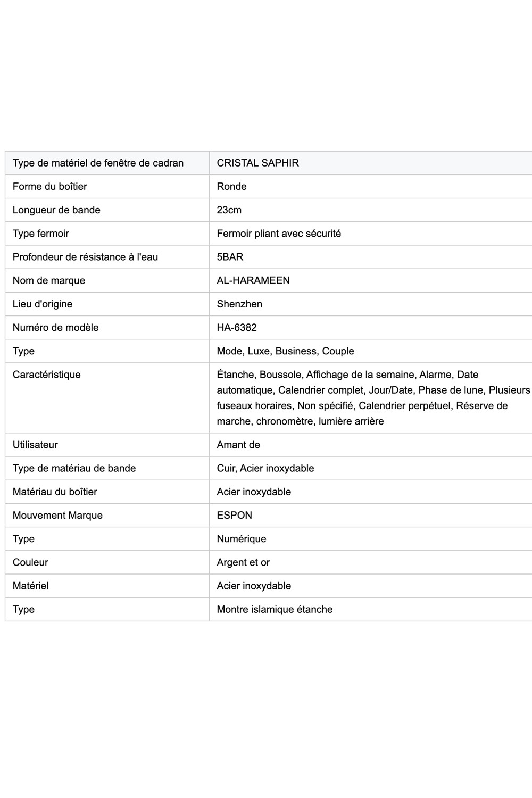
Task: Select model number HA-6382
Action: [237, 327]
